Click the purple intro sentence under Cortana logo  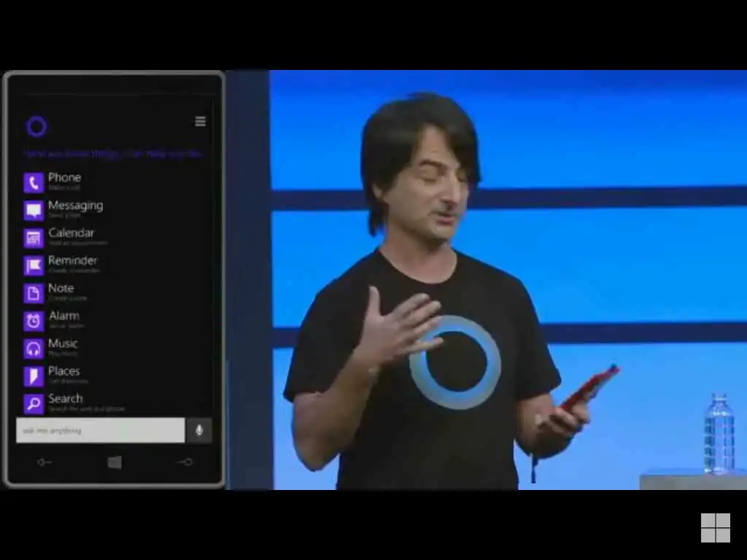(x=113, y=154)
